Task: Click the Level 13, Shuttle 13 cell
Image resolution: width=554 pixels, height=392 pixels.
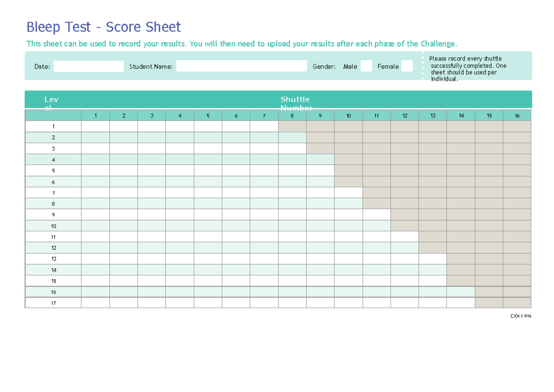Action: (x=433, y=259)
